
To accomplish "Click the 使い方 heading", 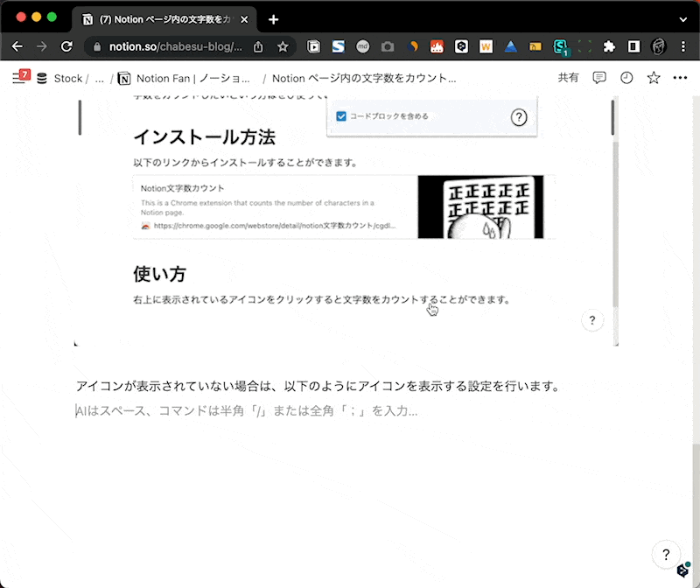I will pyautogui.click(x=159, y=274).
